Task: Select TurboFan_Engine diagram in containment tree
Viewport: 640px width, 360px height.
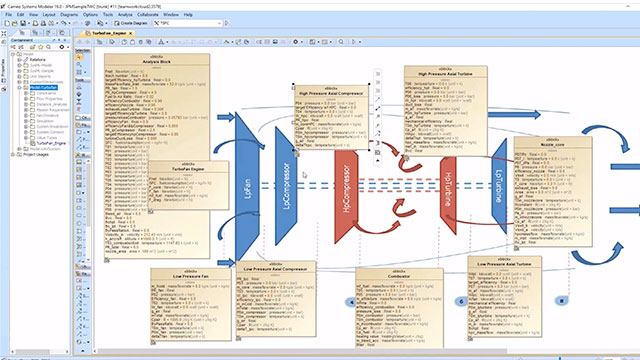Action: (x=51, y=144)
